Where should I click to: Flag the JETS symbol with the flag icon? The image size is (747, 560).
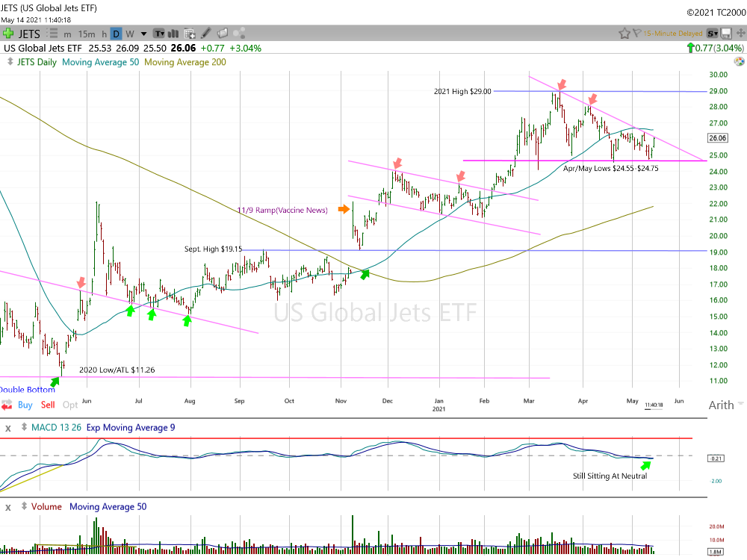636,34
